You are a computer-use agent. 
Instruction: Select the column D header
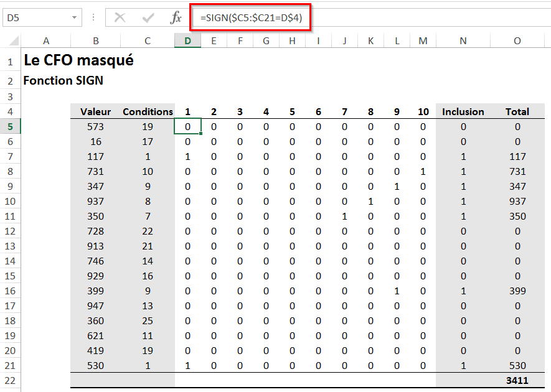(x=187, y=41)
